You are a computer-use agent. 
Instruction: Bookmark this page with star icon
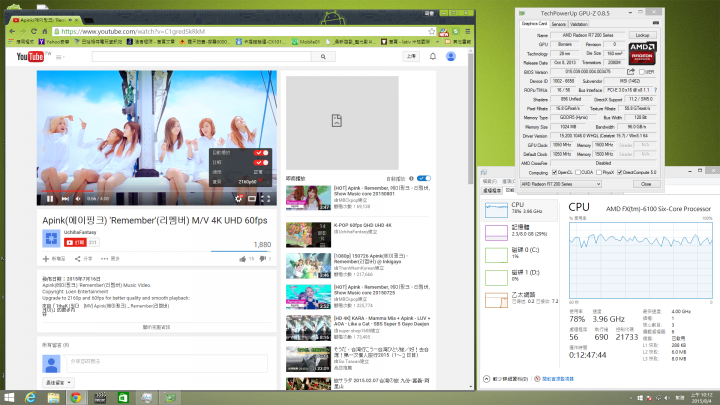pyautogui.click(x=432, y=31)
